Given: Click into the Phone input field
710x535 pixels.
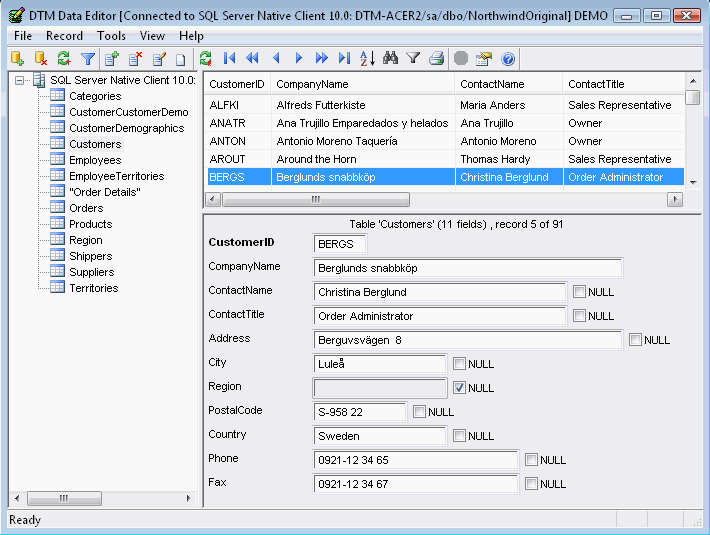Looking at the screenshot, I should click(x=416, y=460).
